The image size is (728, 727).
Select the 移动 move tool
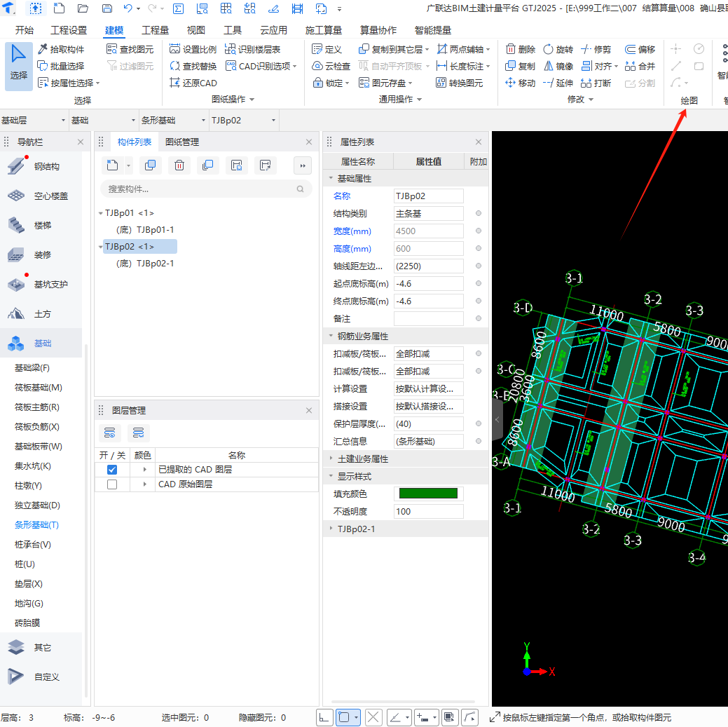[x=521, y=83]
